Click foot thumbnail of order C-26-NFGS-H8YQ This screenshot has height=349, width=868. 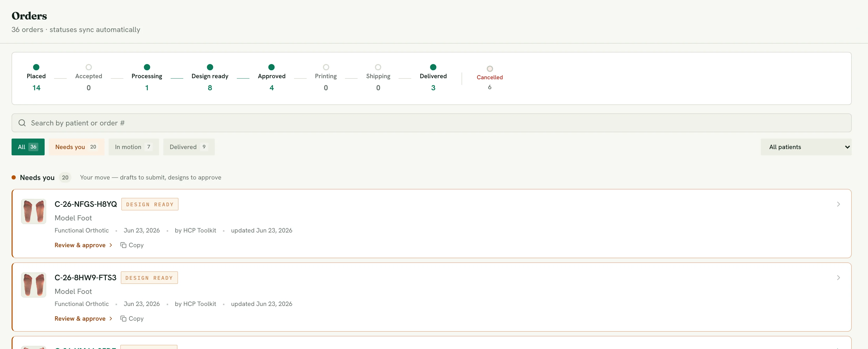(x=34, y=211)
